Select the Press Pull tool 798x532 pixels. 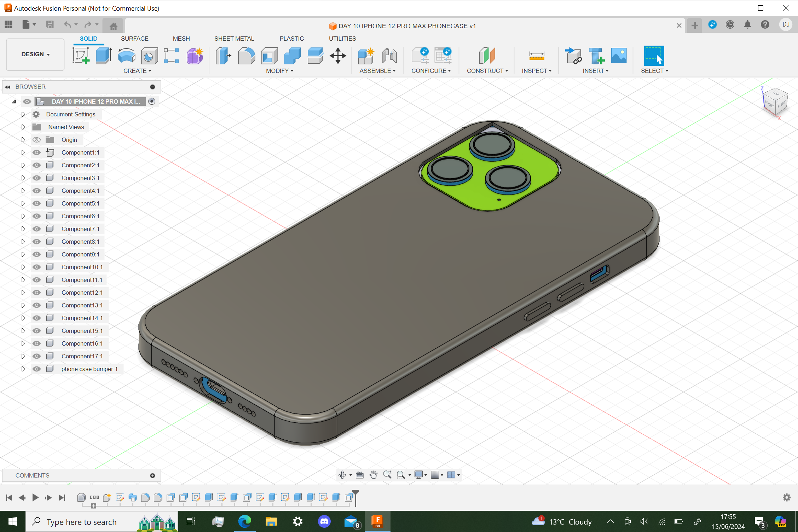(223, 56)
